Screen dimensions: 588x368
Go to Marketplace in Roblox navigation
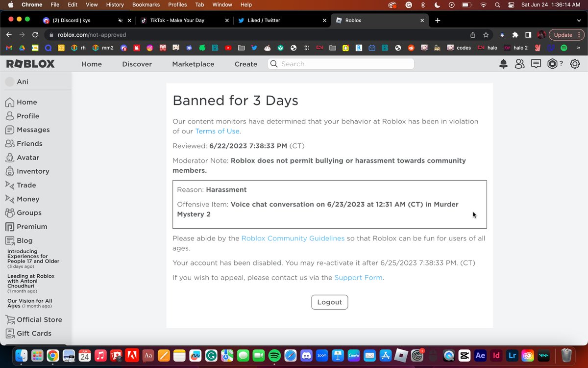click(193, 64)
